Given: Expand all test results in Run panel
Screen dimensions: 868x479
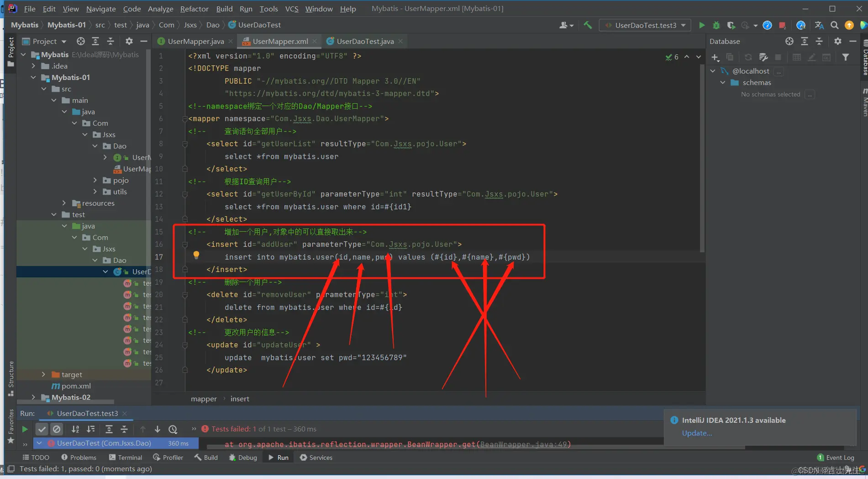Looking at the screenshot, I should pyautogui.click(x=109, y=429).
